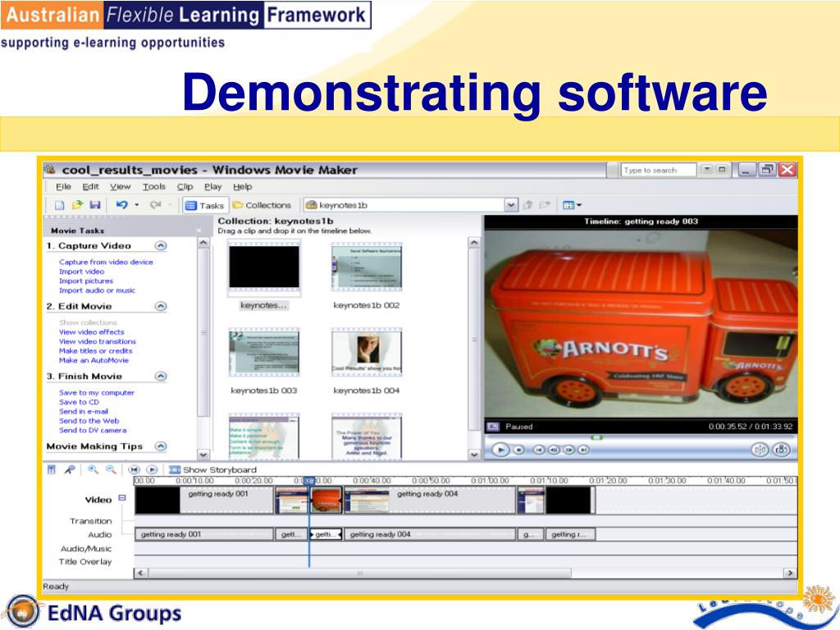Step to next frame in preview

(569, 450)
